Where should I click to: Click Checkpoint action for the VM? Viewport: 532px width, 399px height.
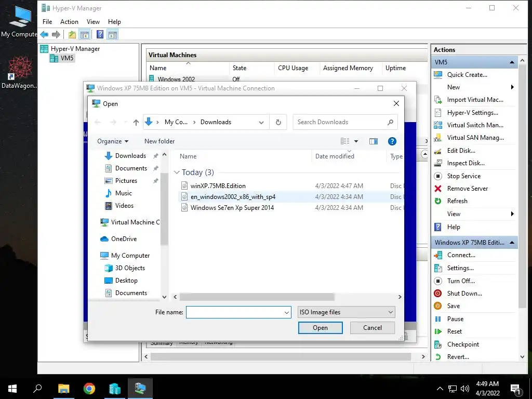(463, 344)
